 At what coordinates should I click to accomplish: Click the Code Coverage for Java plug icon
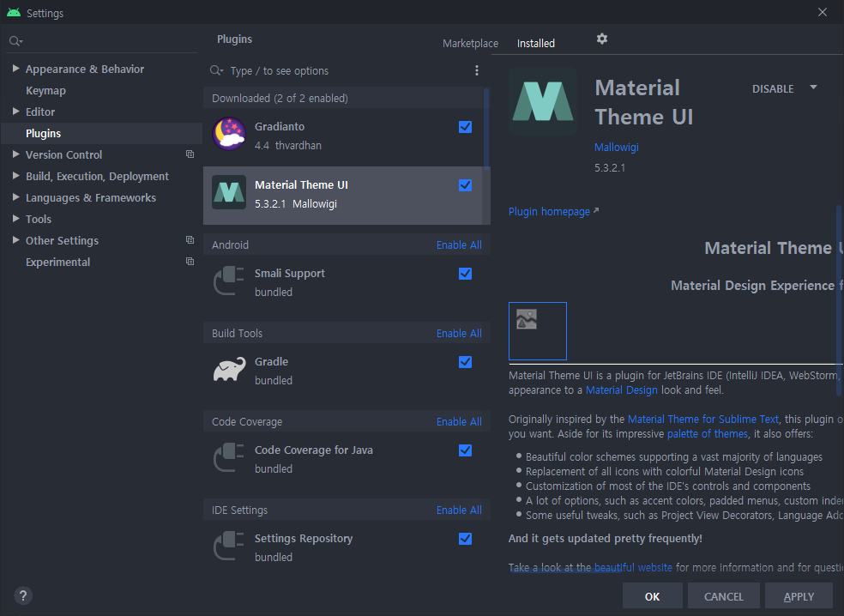point(229,457)
